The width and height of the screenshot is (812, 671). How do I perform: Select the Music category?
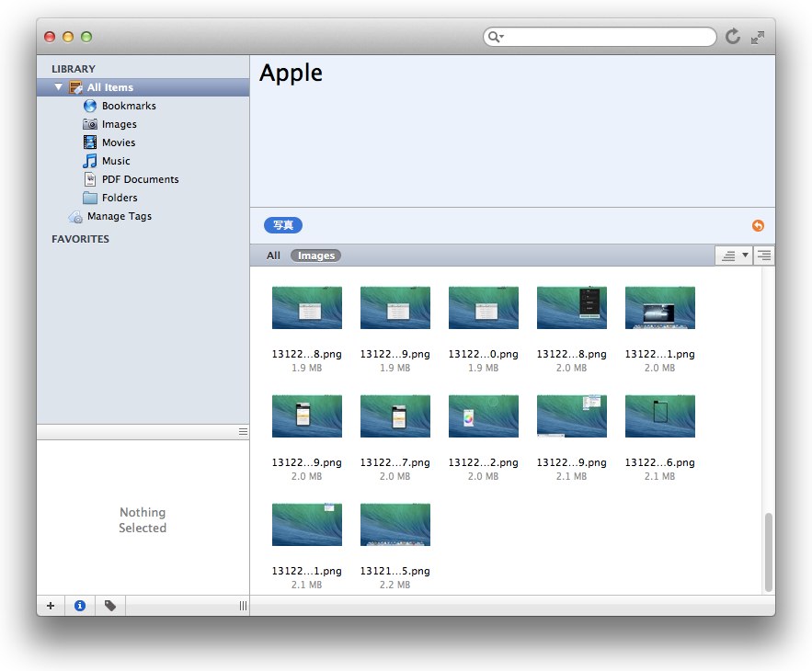pyautogui.click(x=116, y=161)
